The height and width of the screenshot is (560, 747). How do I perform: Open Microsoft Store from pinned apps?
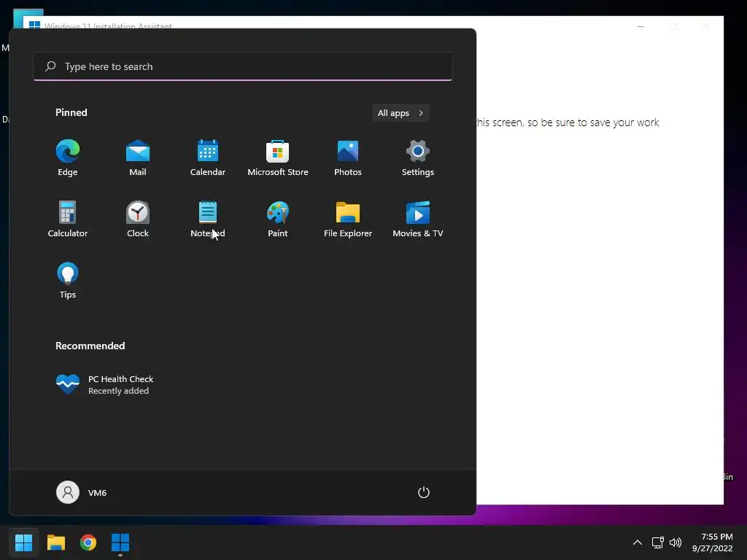278,158
